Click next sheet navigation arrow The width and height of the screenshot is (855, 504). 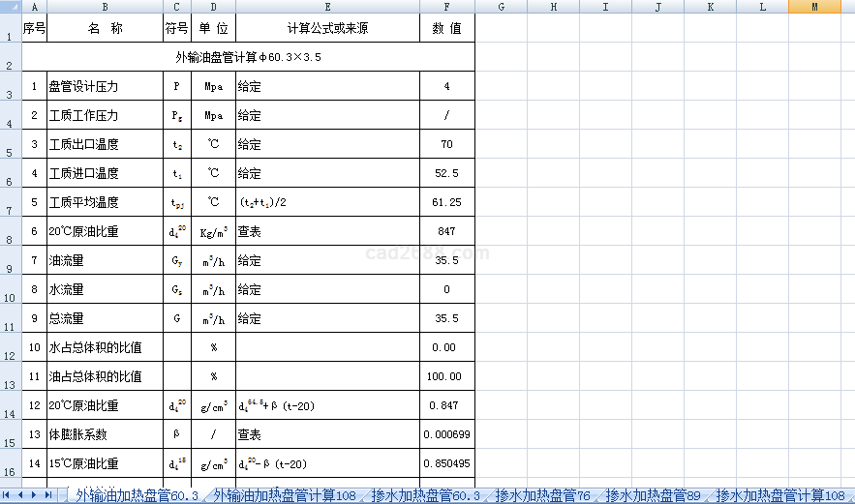(x=36, y=495)
